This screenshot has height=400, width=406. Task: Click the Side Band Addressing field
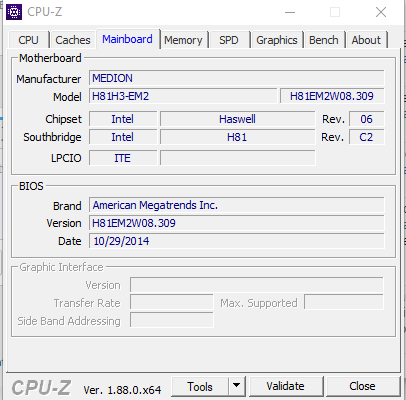pos(172,321)
